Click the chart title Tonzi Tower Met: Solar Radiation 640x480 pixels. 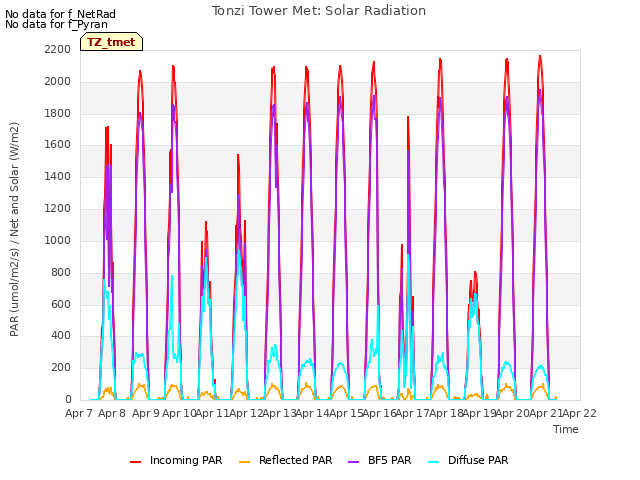pyautogui.click(x=319, y=11)
